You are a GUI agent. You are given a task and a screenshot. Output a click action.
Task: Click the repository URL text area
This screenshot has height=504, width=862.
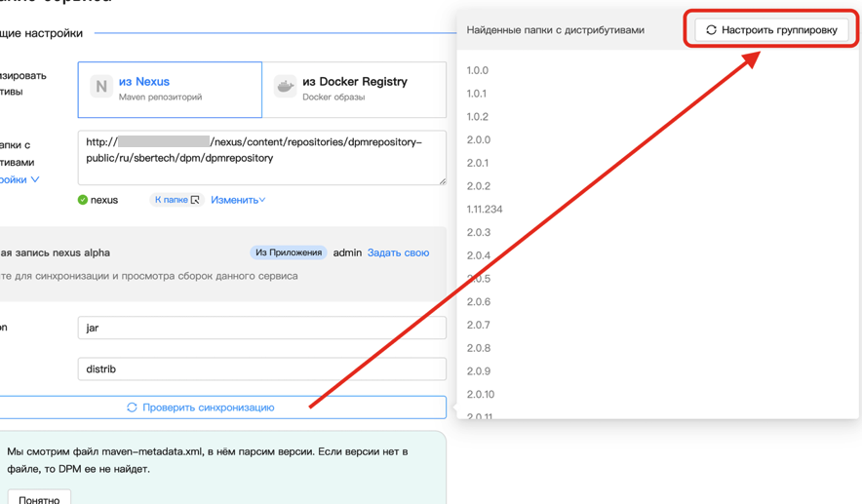[261, 158]
